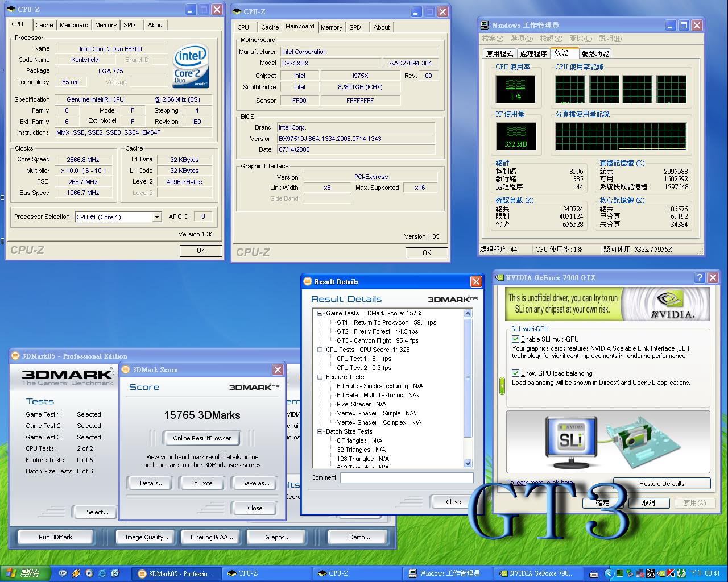Image resolution: width=728 pixels, height=582 pixels.
Task: Open the 開始 Start menu
Action: click(x=26, y=573)
